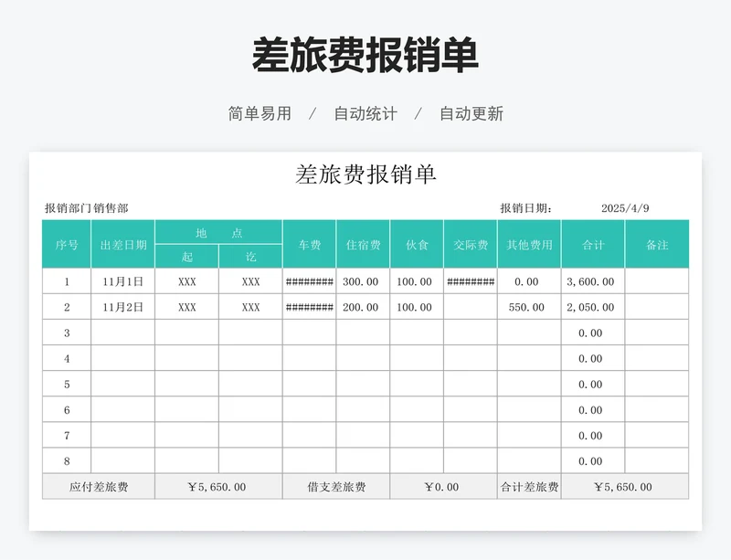Select the 起 sub-header cell
This screenshot has width=731, height=560.
click(x=187, y=257)
